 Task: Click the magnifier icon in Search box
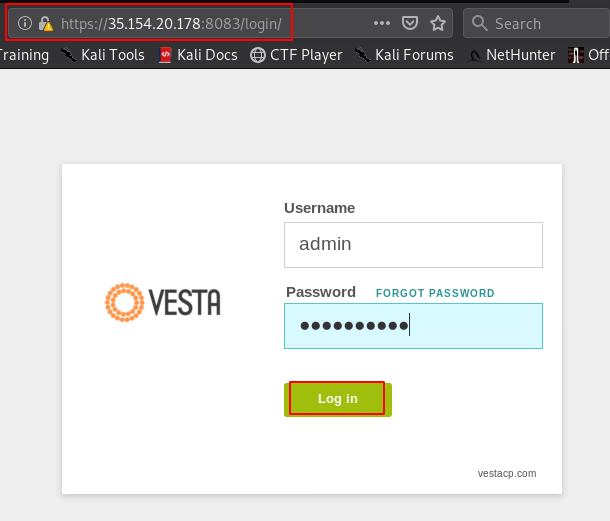[479, 23]
